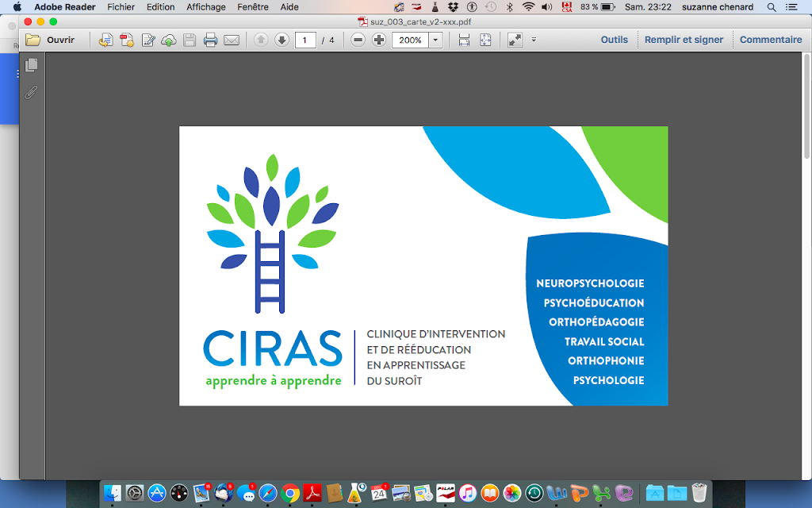This screenshot has height=508, width=812.
Task: Open the Aide menu
Action: [x=289, y=7]
